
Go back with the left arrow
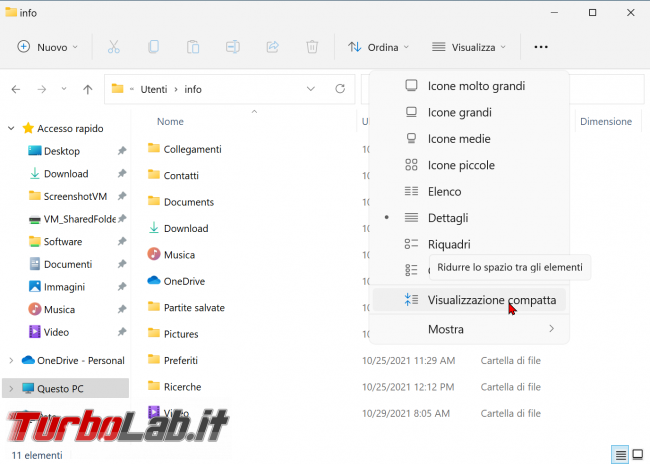[16, 89]
